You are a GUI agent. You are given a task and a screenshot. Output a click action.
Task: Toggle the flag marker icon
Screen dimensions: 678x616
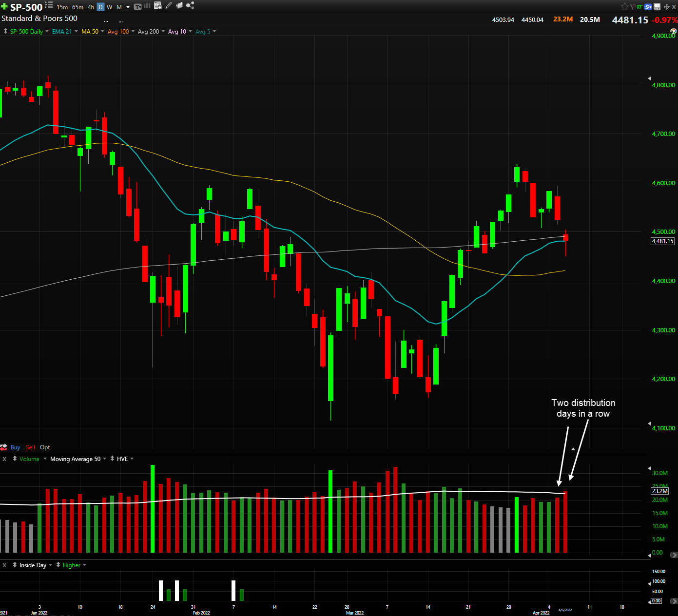coord(632,7)
